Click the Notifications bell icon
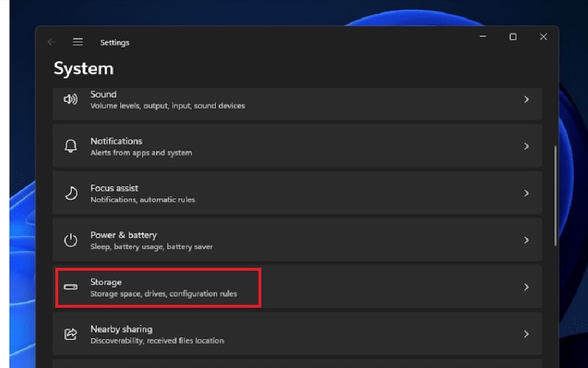The width and height of the screenshot is (588, 368). [x=71, y=145]
